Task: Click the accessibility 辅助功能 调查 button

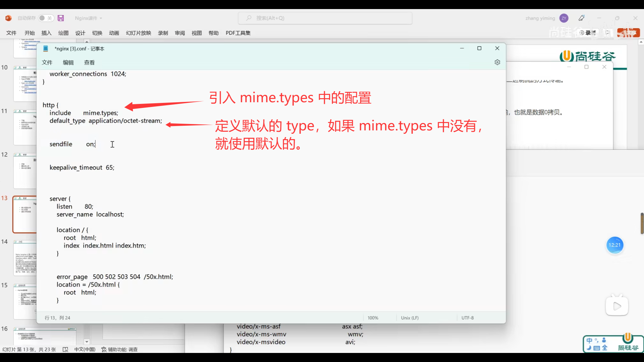Action: [120, 350]
